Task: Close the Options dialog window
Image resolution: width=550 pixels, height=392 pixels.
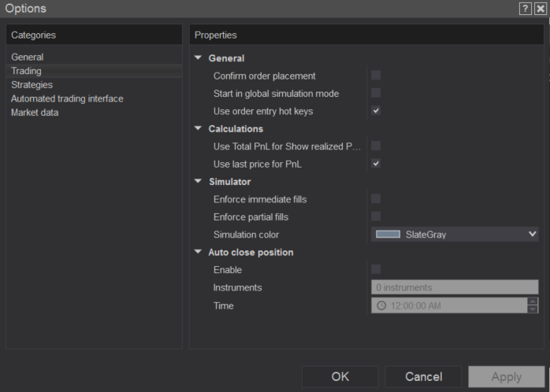Action: point(540,8)
